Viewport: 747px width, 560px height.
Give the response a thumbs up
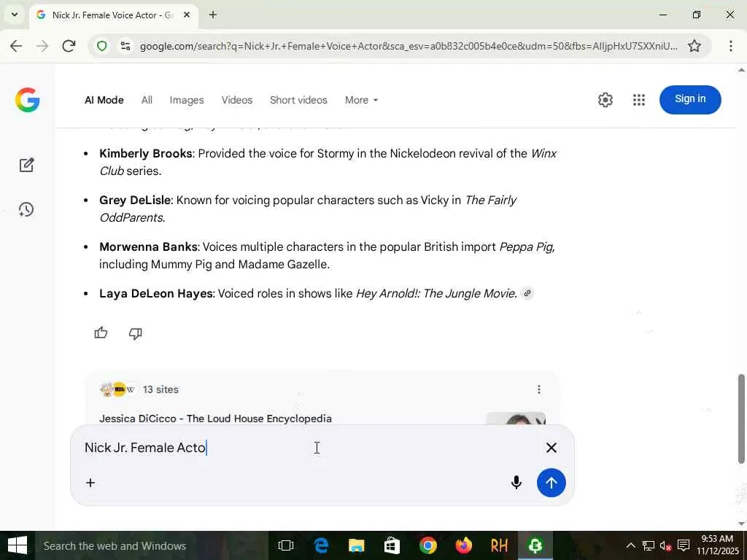101,332
